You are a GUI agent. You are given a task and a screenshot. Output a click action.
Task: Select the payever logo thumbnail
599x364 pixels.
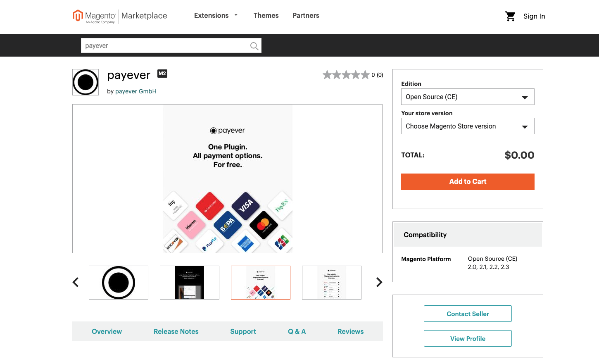pos(119,283)
